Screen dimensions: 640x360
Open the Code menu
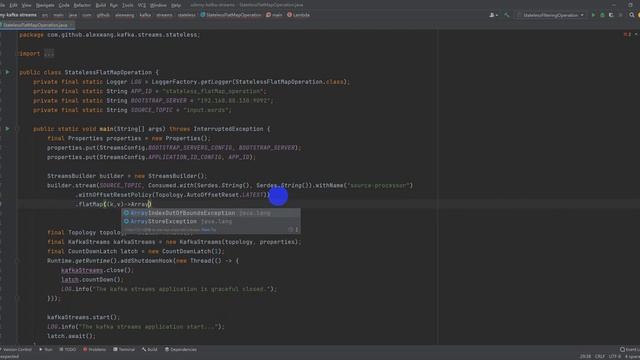point(64,5)
